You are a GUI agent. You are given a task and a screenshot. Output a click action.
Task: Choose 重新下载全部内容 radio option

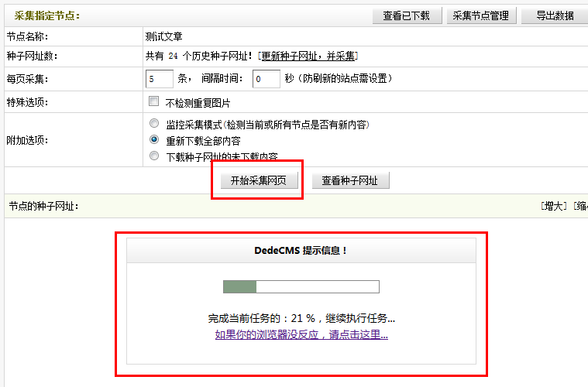click(153, 140)
